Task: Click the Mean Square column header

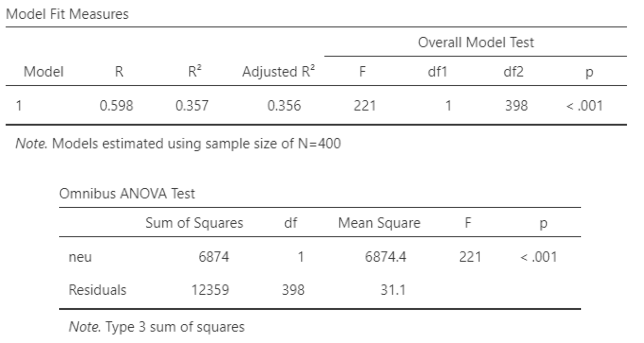Action: (379, 223)
